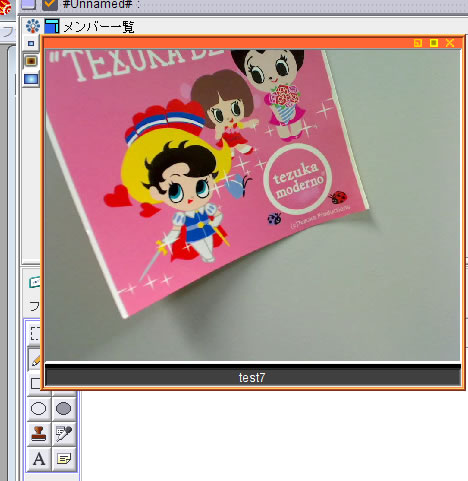This screenshot has height=481, width=468.
Task: Maximize the test7 video window
Action: [x=434, y=43]
